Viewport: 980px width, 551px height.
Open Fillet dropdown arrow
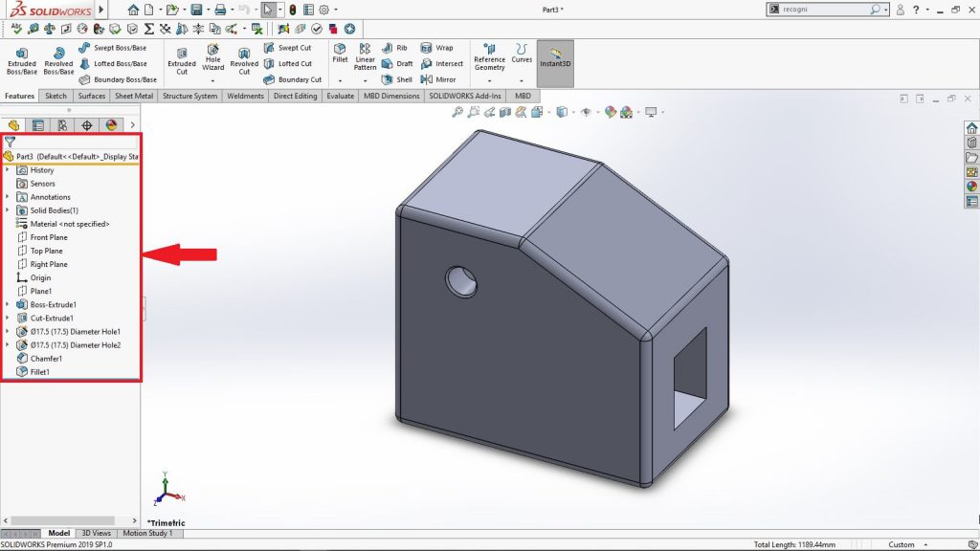(340, 81)
